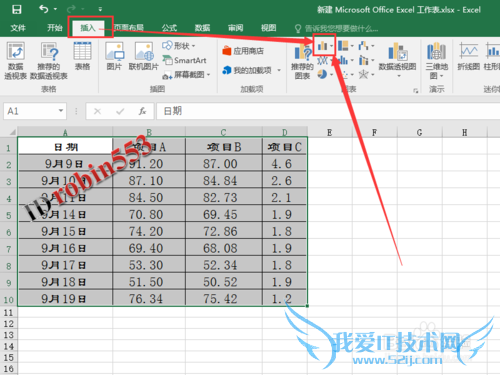Select cell with value 76.34
Screen dimensions: 500x375
tap(149, 299)
